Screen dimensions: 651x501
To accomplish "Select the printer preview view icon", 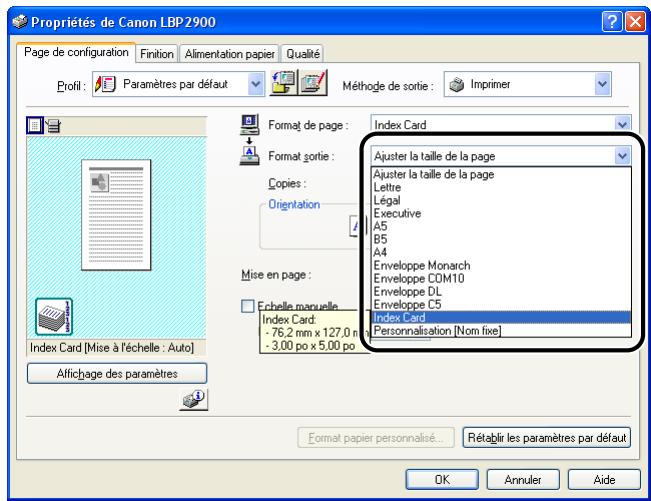I will 53,125.
